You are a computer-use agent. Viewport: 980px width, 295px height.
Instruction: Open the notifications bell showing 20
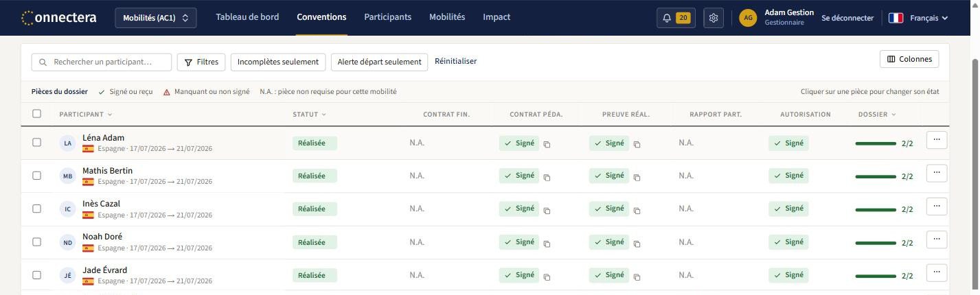[x=676, y=18]
